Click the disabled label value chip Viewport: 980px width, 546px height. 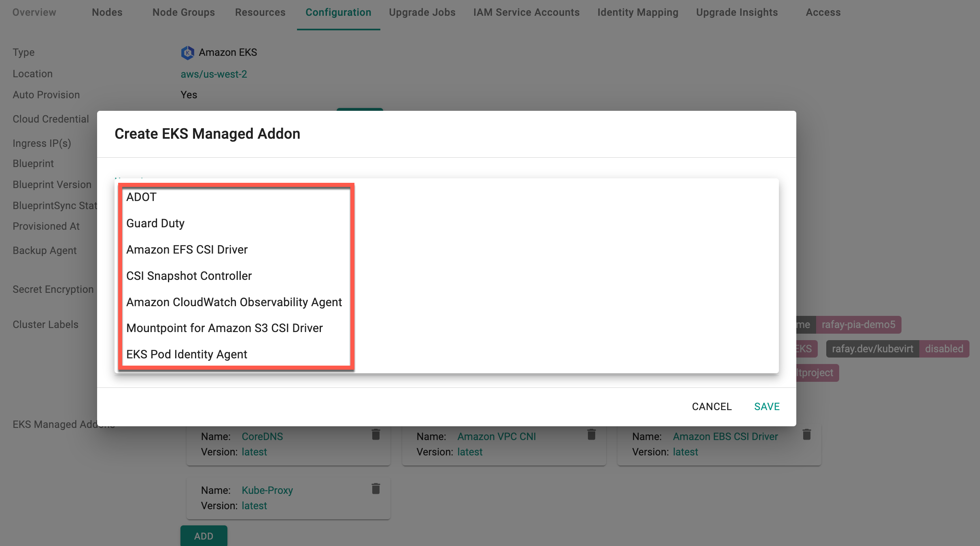tap(944, 349)
